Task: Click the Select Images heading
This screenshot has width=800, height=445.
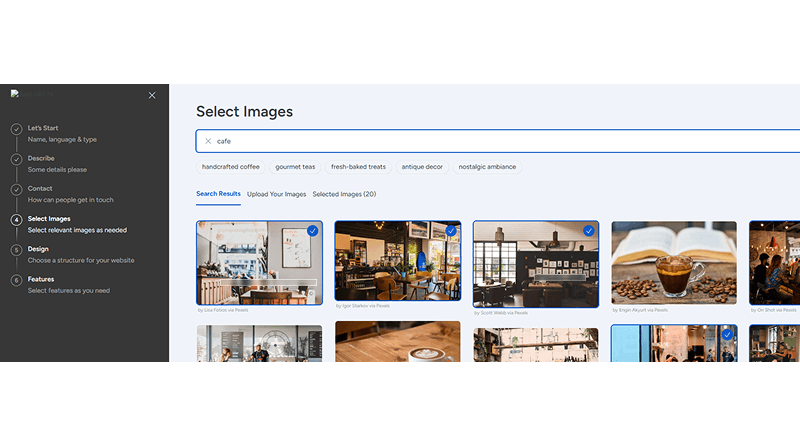Action: tap(244, 112)
